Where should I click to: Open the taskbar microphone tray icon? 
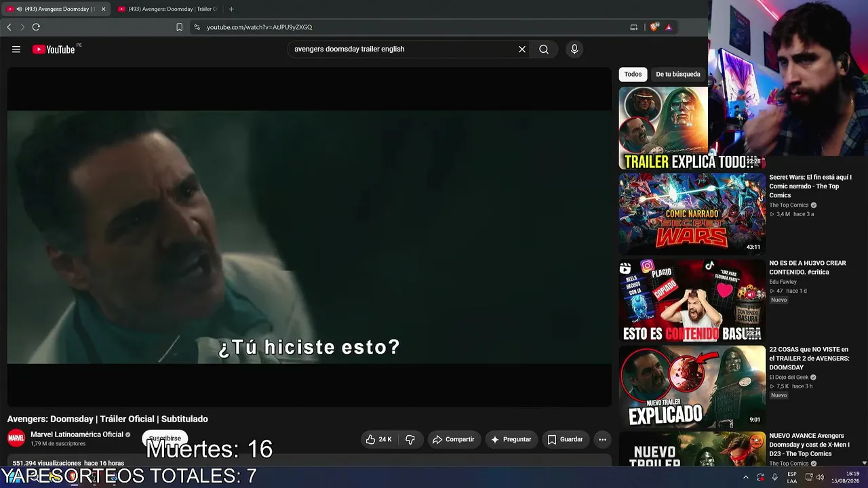coord(775,478)
